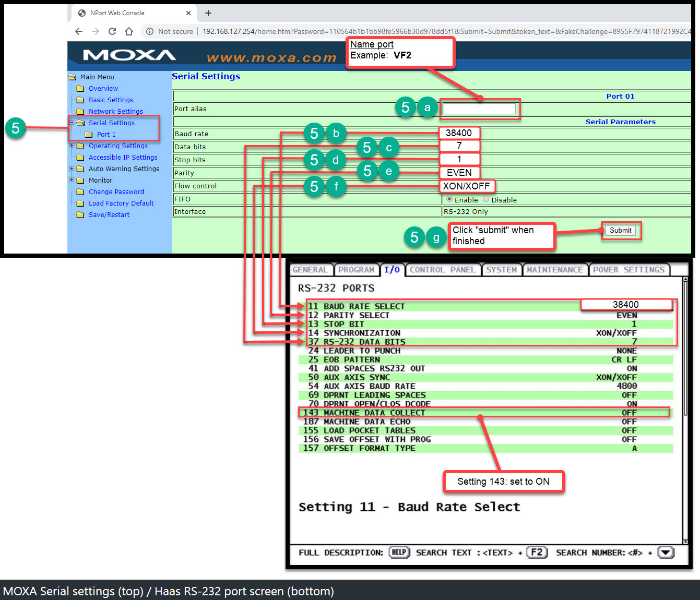Click the Not secure site info icon
The width and height of the screenshot is (700, 600).
click(x=150, y=31)
